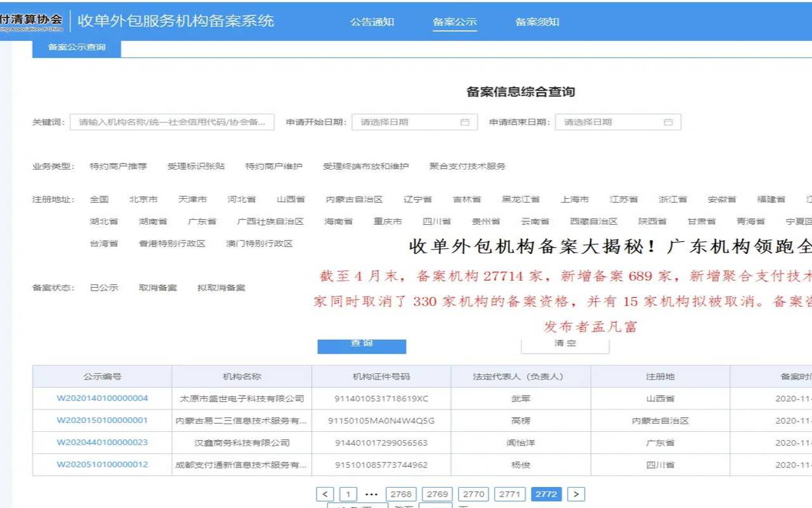Pick 四川省 in address filter
The width and height of the screenshot is (812, 508).
tap(437, 222)
